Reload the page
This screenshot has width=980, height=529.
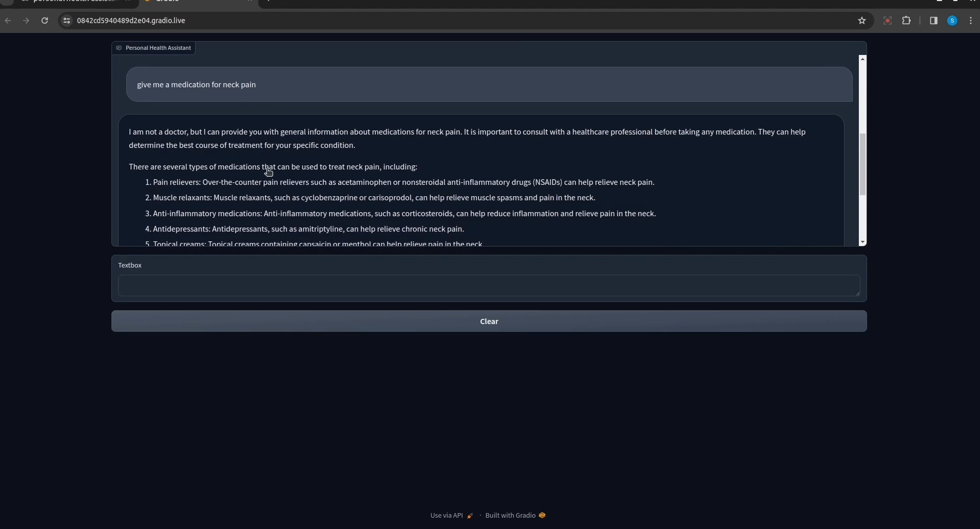pos(45,21)
